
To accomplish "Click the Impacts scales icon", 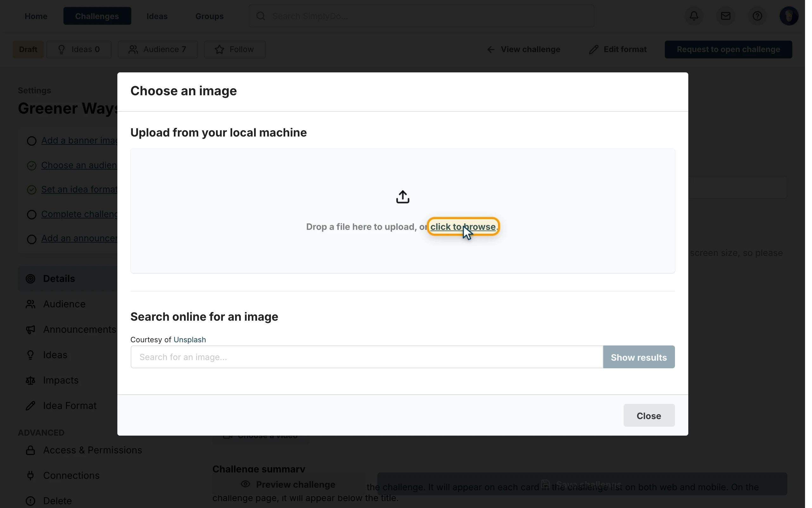I will pyautogui.click(x=30, y=380).
